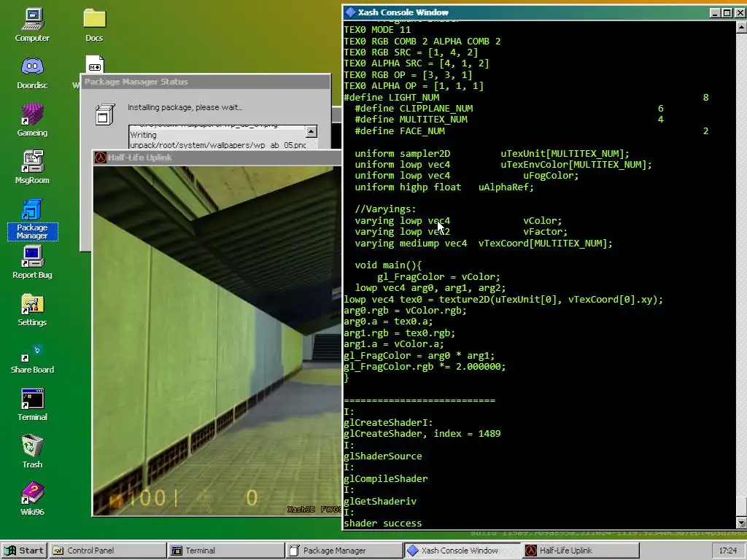Image resolution: width=747 pixels, height=560 pixels.
Task: Click the package box icon in status dialog
Action: [x=105, y=114]
